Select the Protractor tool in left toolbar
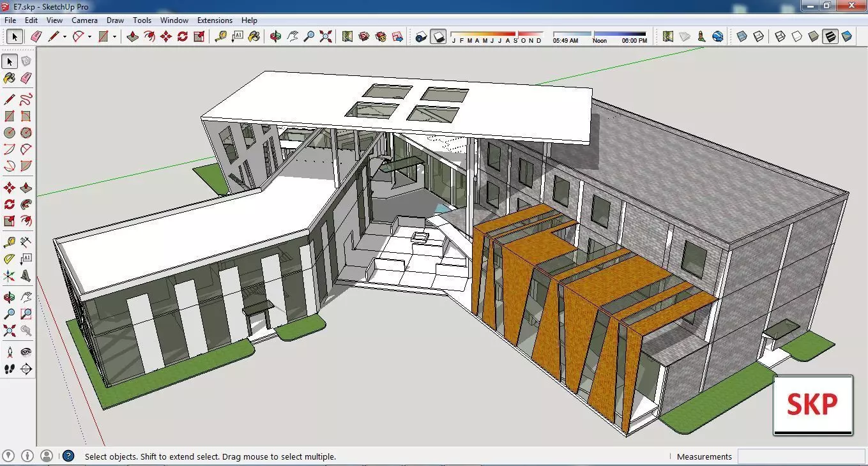868x466 pixels. 9,259
